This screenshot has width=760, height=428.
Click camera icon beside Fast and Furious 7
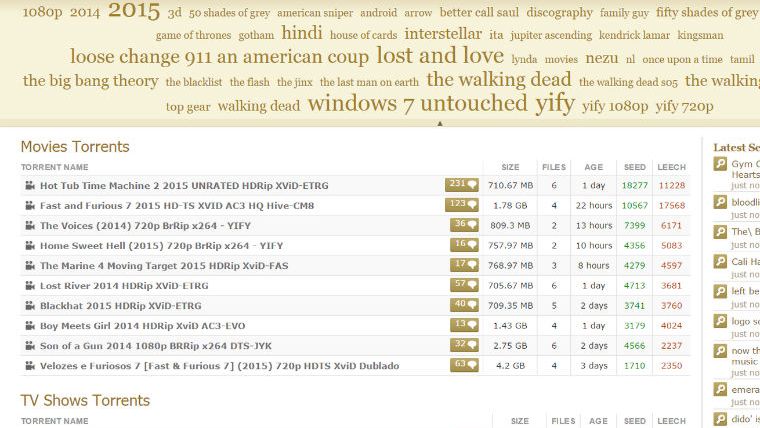30,206
